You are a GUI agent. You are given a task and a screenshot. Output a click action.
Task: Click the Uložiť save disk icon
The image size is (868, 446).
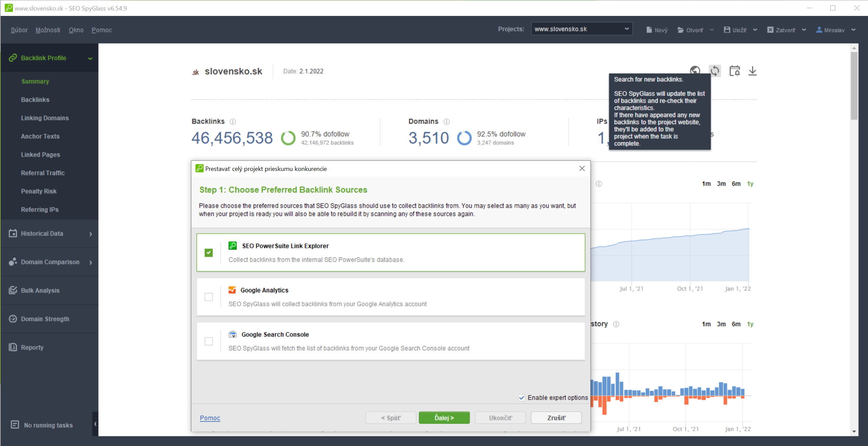[727, 30]
